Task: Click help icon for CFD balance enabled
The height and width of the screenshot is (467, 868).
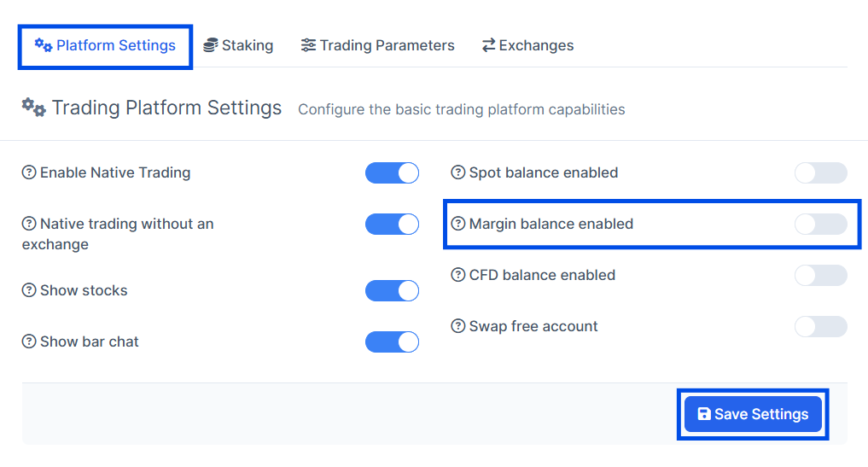Action: [x=458, y=275]
